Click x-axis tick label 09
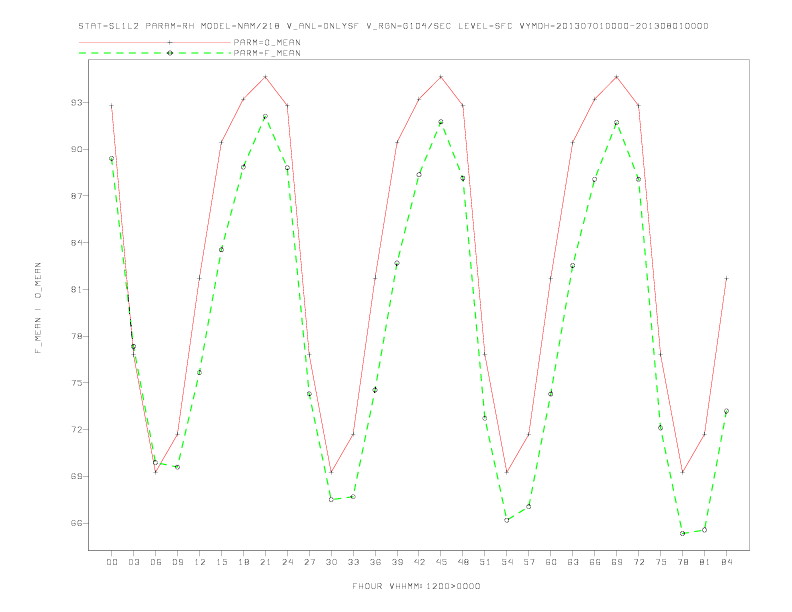This screenshot has height=612, width=792. point(177,562)
